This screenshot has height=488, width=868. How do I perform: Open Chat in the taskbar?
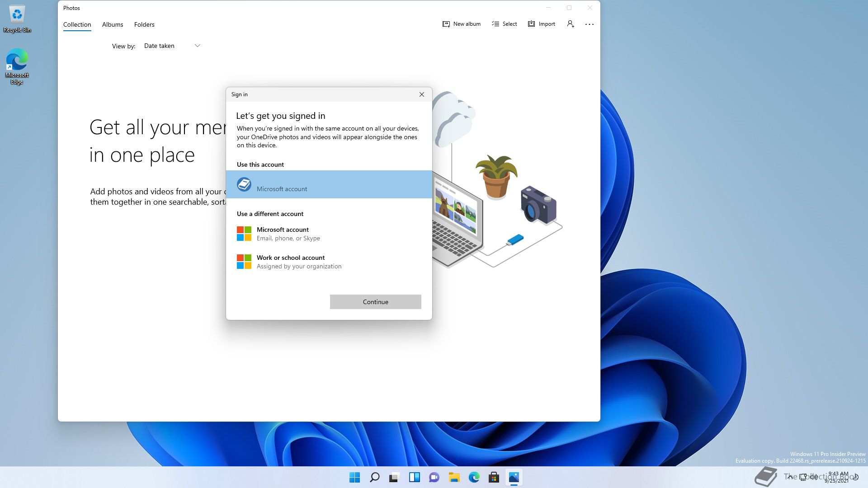click(x=434, y=477)
